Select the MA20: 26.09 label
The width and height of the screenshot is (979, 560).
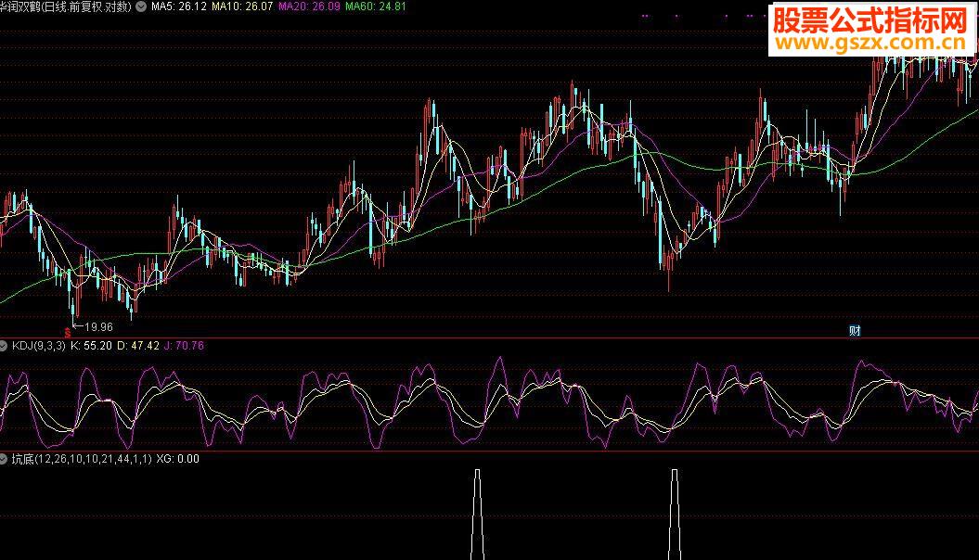pyautogui.click(x=309, y=6)
